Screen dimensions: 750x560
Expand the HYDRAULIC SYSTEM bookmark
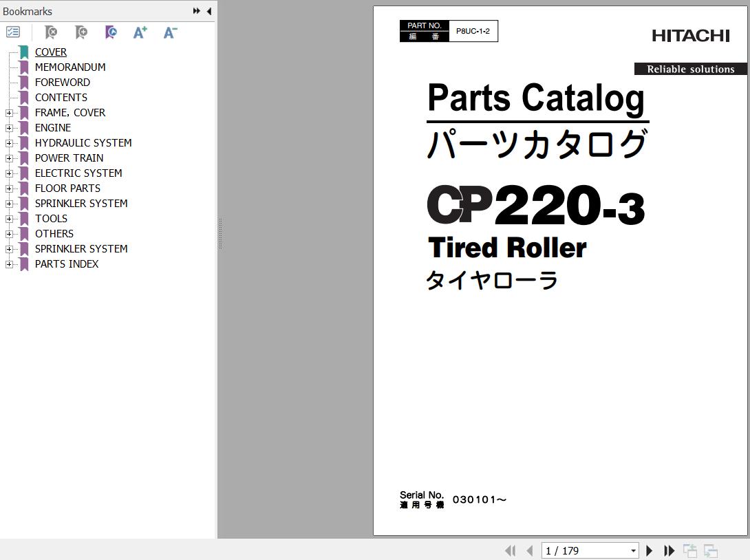[9, 143]
